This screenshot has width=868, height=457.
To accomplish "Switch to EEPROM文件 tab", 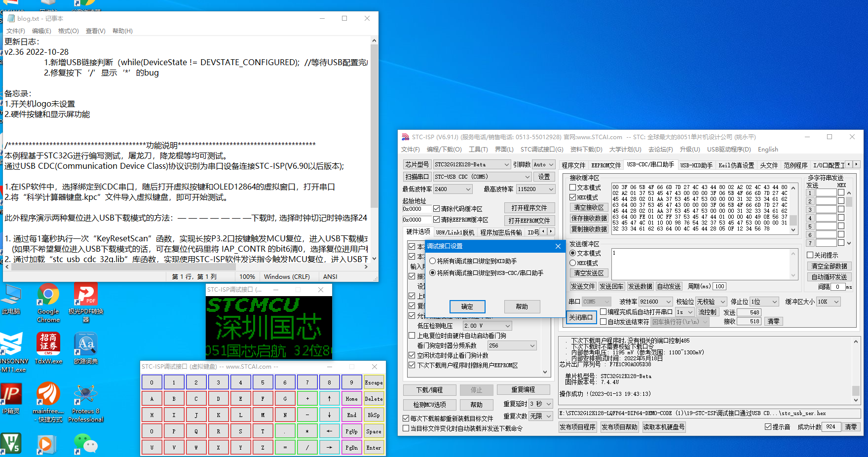I will (606, 165).
